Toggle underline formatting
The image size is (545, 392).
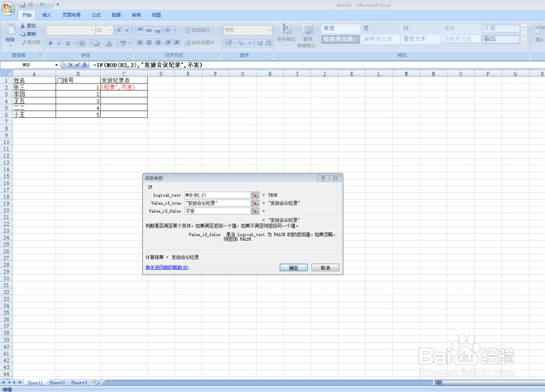point(68,43)
